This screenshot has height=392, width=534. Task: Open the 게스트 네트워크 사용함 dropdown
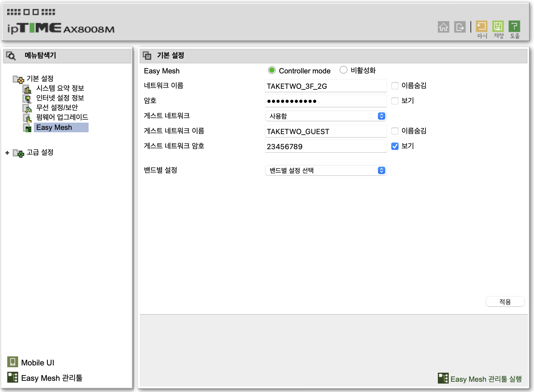(326, 116)
